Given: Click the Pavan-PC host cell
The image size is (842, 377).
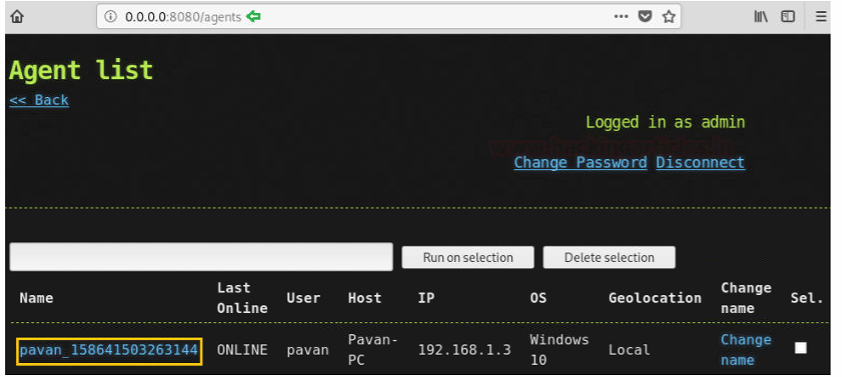Looking at the screenshot, I should click(373, 350).
